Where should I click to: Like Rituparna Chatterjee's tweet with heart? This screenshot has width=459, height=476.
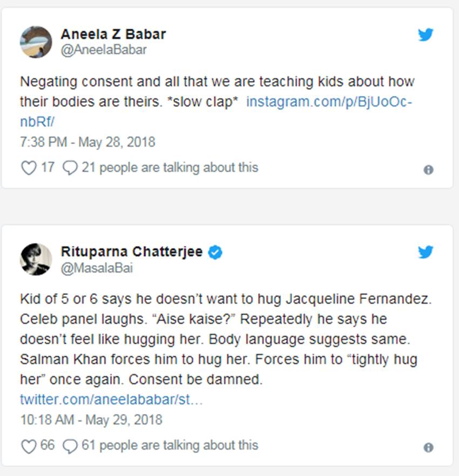pos(28,446)
